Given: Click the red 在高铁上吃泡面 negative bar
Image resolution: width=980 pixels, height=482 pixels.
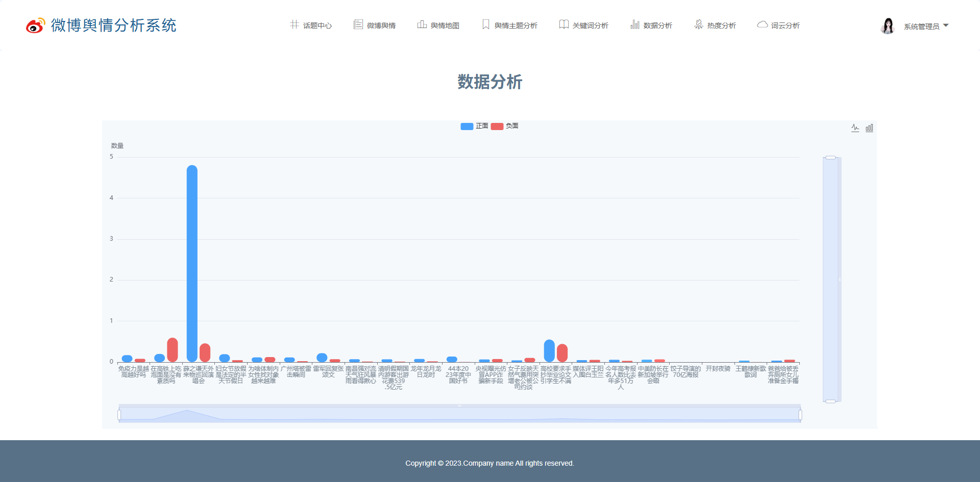Looking at the screenshot, I should [173, 350].
